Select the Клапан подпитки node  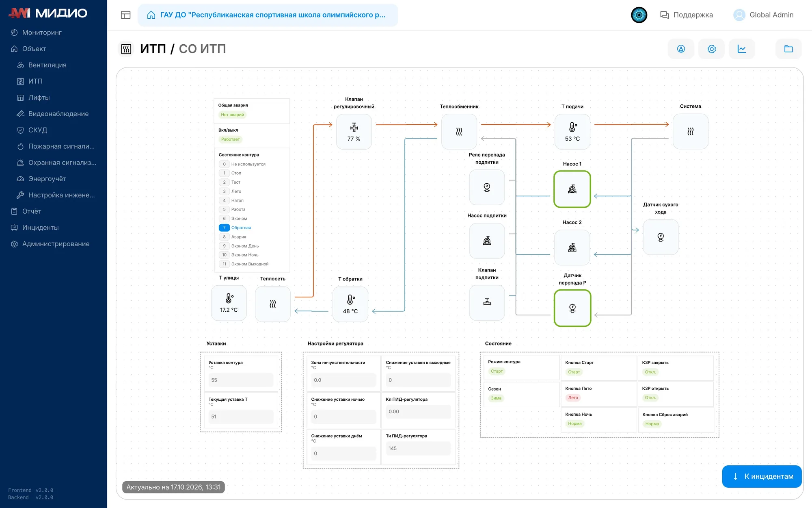(x=487, y=302)
